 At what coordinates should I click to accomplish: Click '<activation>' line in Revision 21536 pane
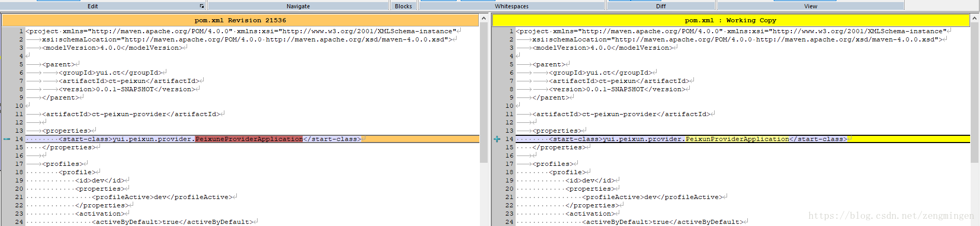pyautogui.click(x=100, y=214)
